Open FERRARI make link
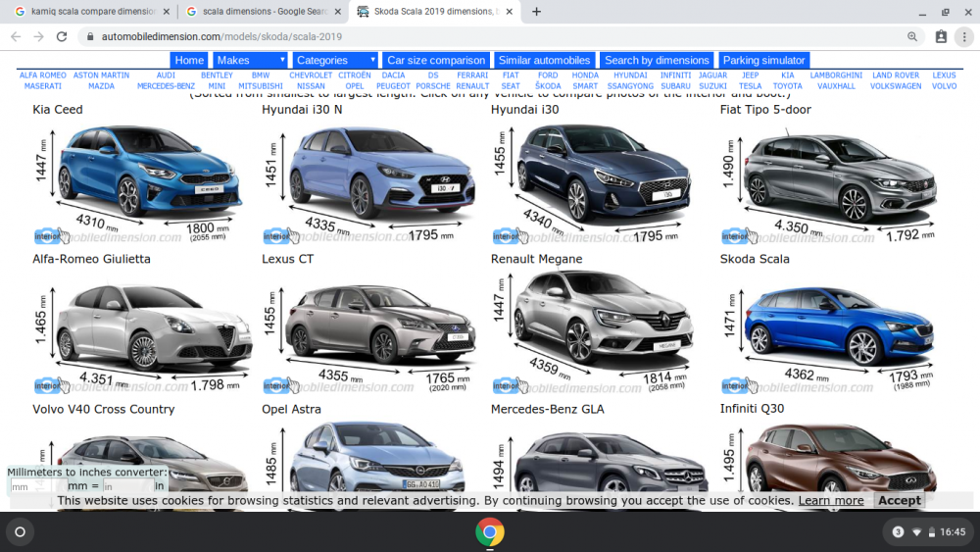The height and width of the screenshot is (552, 980). coord(472,75)
